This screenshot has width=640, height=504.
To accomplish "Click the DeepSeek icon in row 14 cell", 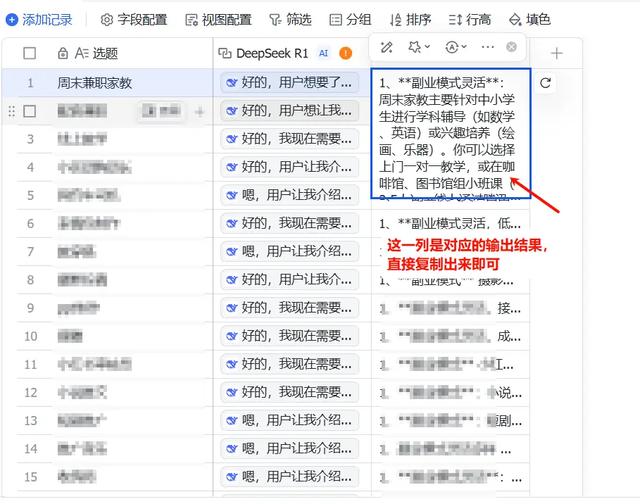I will [231, 449].
